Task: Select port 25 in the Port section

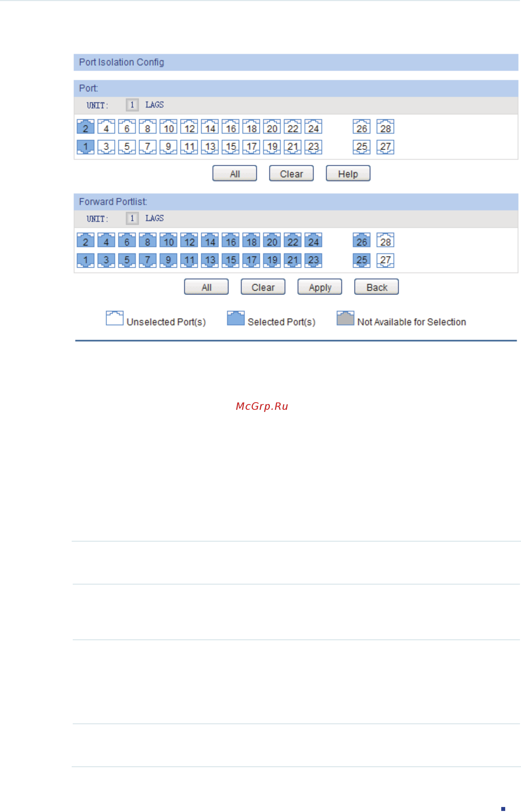Action: pos(362,147)
